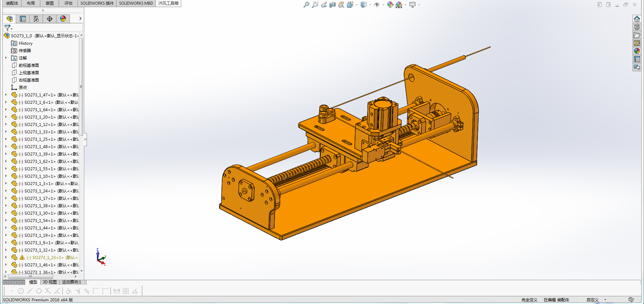
Task: Open the Design Library task pane icon
Action: coord(637,27)
